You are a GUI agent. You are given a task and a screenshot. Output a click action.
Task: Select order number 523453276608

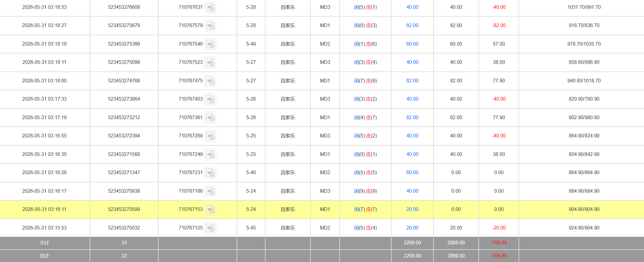click(124, 7)
